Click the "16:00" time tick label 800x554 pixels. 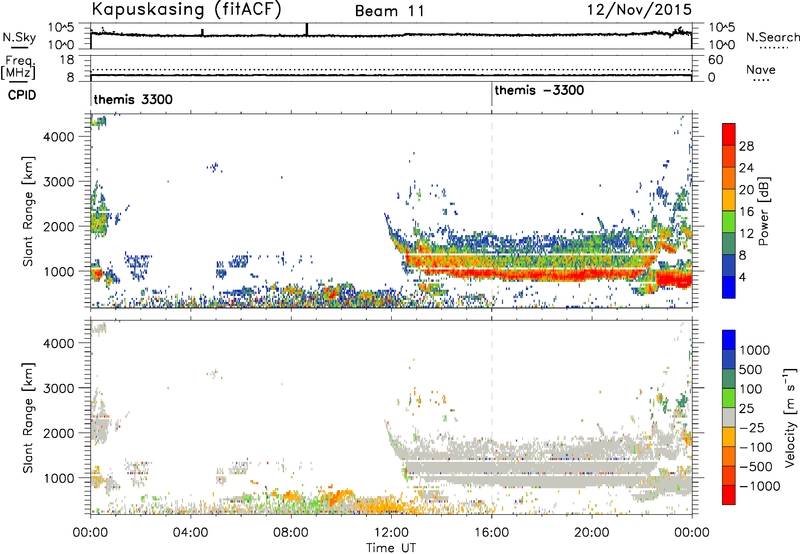(x=491, y=533)
